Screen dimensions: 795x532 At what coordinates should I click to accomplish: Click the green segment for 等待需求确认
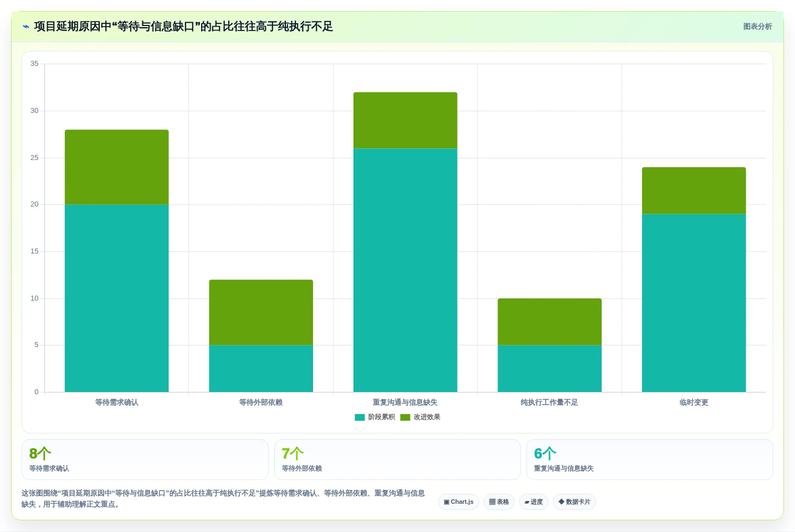pos(117,167)
